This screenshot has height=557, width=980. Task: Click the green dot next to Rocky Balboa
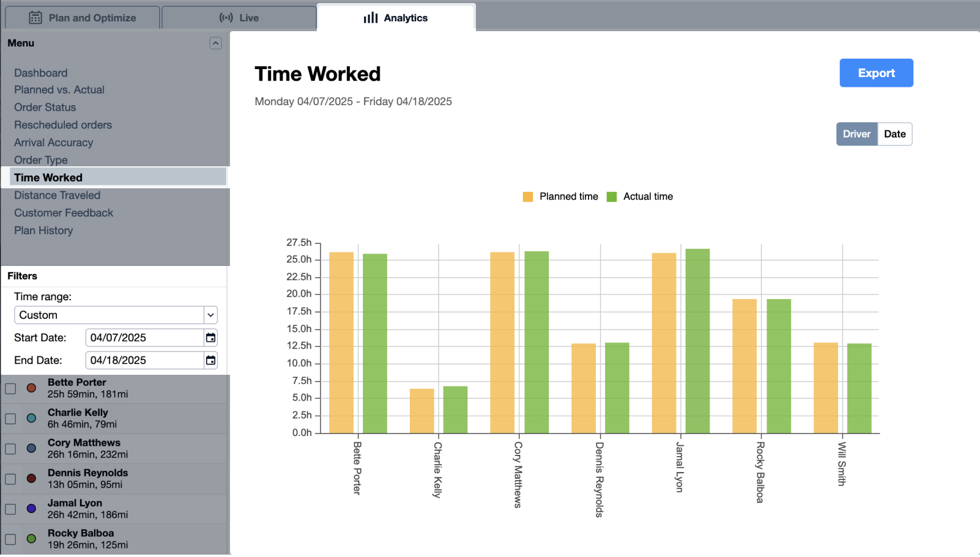click(x=31, y=539)
